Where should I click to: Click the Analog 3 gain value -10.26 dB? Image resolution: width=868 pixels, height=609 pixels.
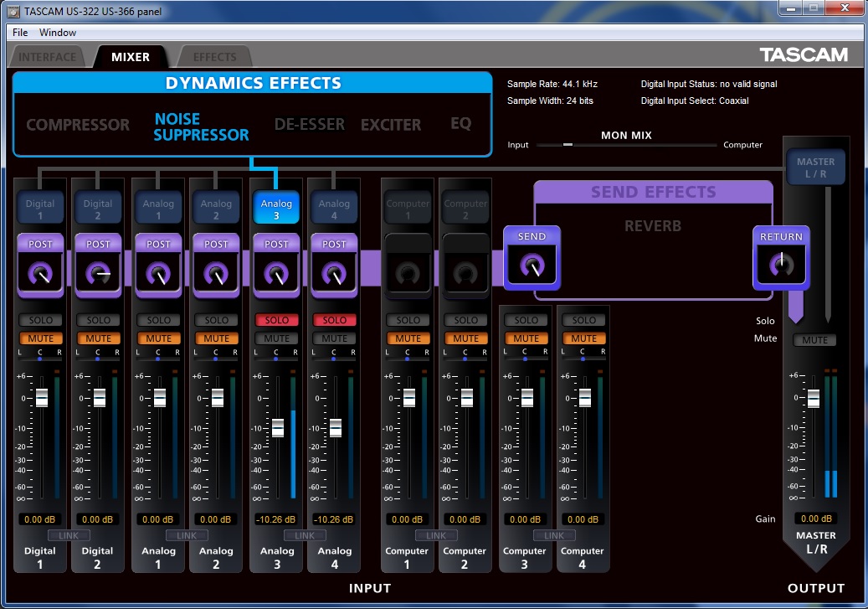(275, 519)
